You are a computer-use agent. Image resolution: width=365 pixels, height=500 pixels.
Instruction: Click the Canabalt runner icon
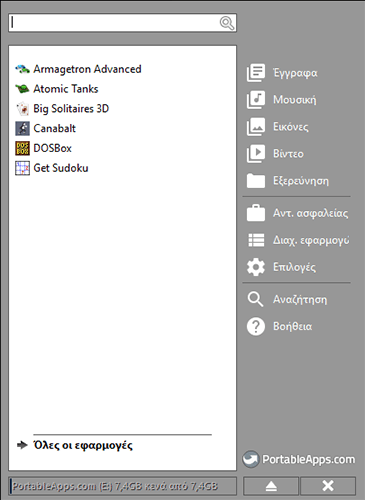point(22,128)
